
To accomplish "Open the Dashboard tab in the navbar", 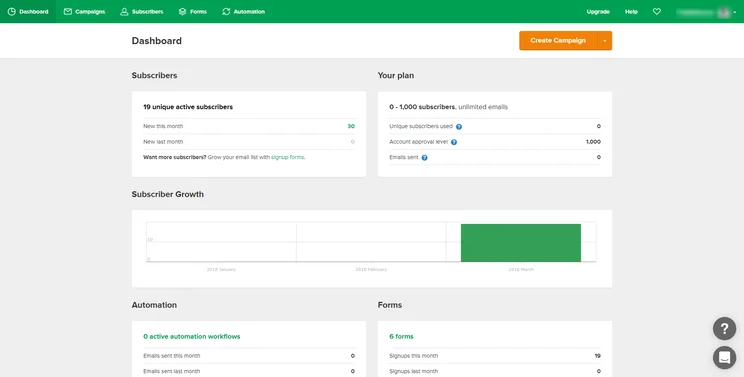I will pos(28,11).
